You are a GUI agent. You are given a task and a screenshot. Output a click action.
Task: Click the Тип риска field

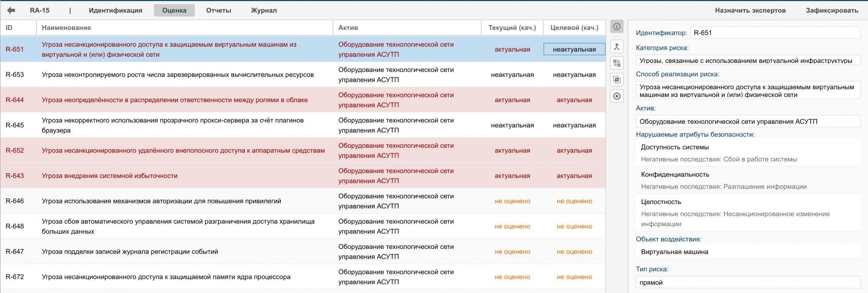click(748, 283)
